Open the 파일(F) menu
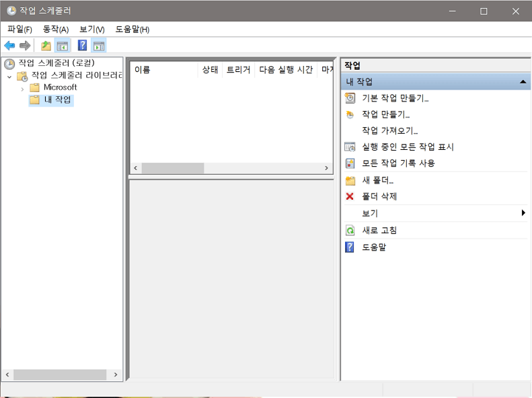The image size is (532, 398). coord(20,30)
